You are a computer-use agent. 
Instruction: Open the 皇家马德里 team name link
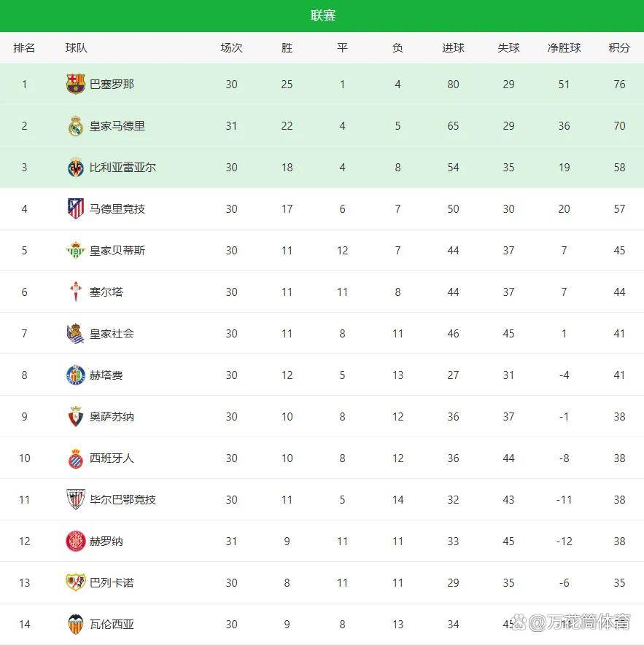(x=117, y=126)
